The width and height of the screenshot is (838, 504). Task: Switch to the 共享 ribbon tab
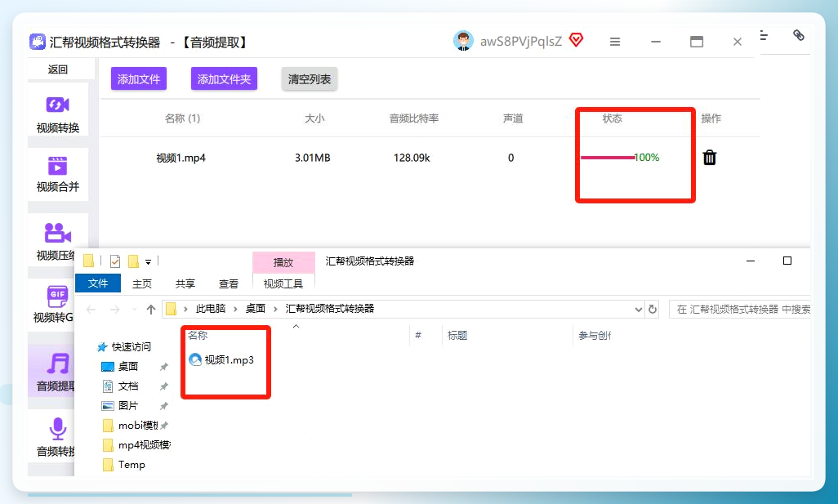click(185, 283)
